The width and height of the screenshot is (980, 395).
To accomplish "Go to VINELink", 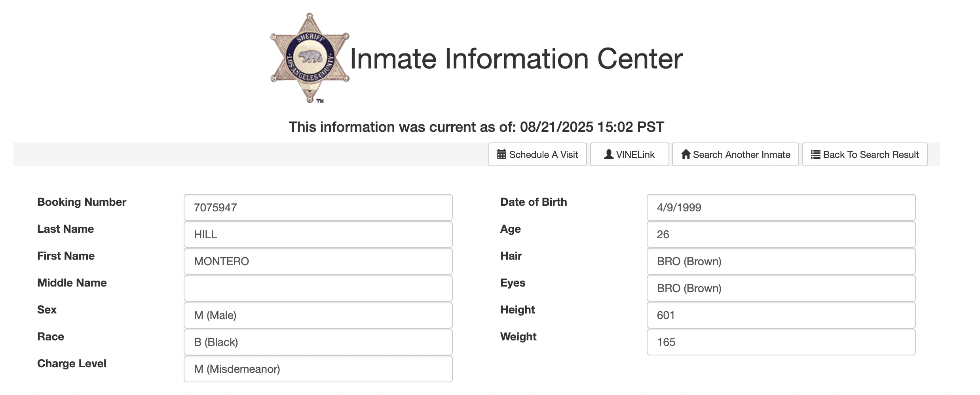I will tap(629, 154).
